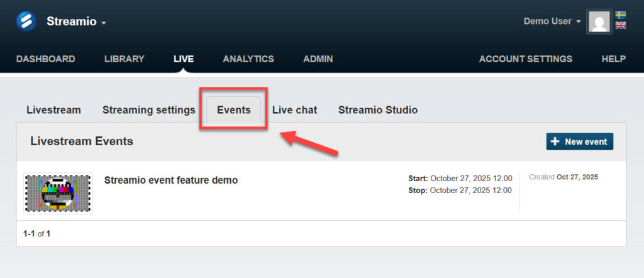Click the Livestream Events heading
Image resolution: width=644 pixels, height=278 pixels.
(82, 142)
